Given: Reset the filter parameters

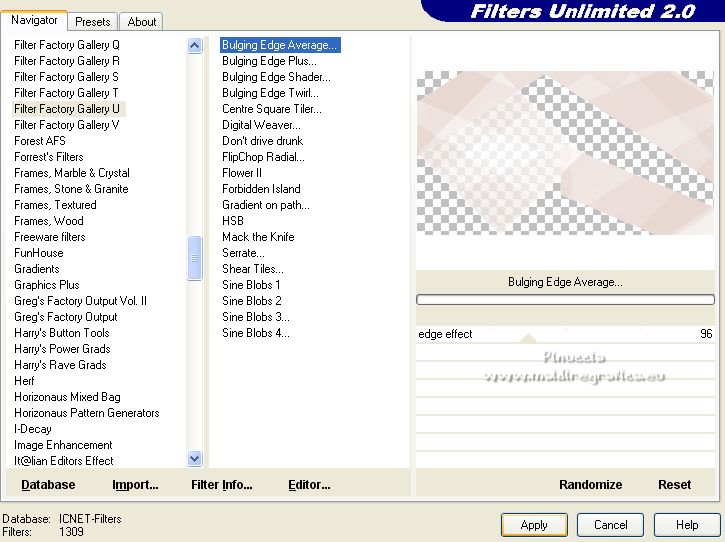Looking at the screenshot, I should tap(674, 485).
